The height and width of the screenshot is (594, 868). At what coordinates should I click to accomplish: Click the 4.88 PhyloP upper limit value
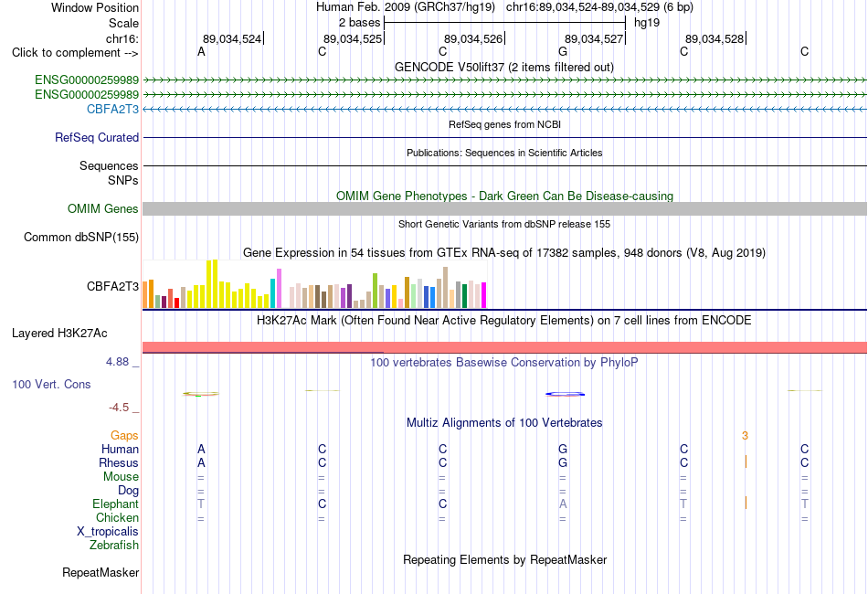117,362
